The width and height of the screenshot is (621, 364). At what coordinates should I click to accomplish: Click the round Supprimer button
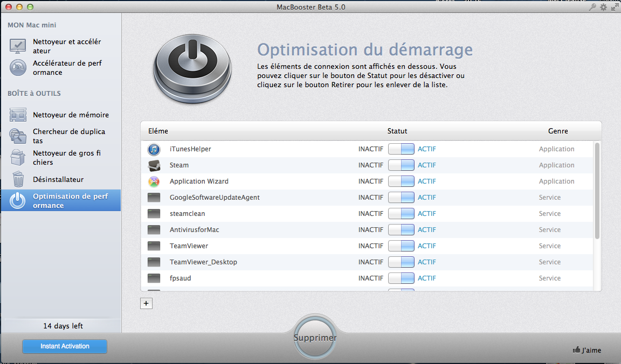[x=315, y=338]
